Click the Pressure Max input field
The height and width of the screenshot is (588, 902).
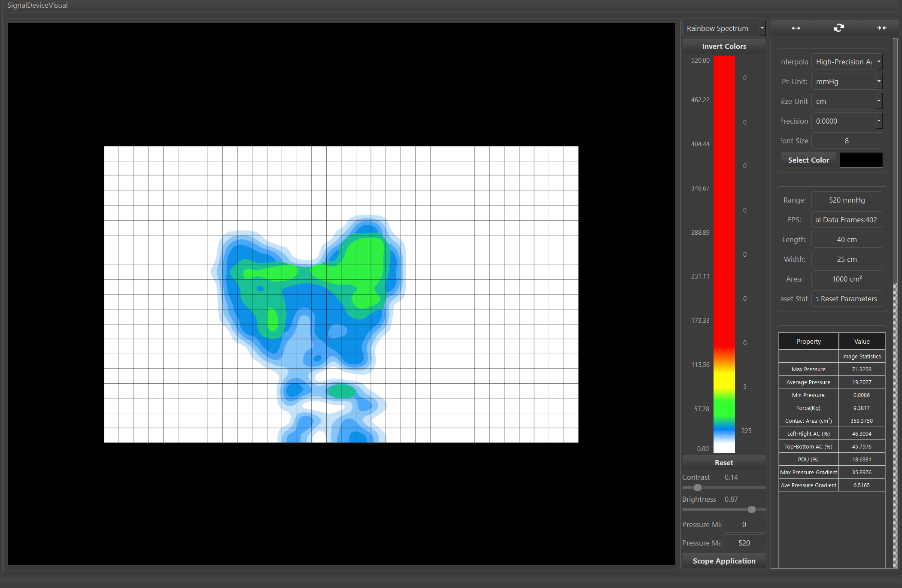click(744, 543)
